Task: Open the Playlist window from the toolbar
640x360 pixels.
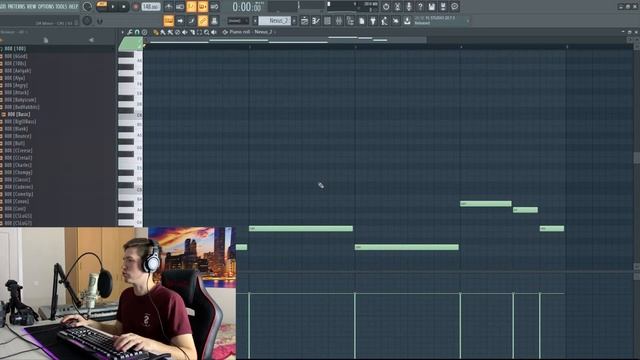Action: (304, 21)
